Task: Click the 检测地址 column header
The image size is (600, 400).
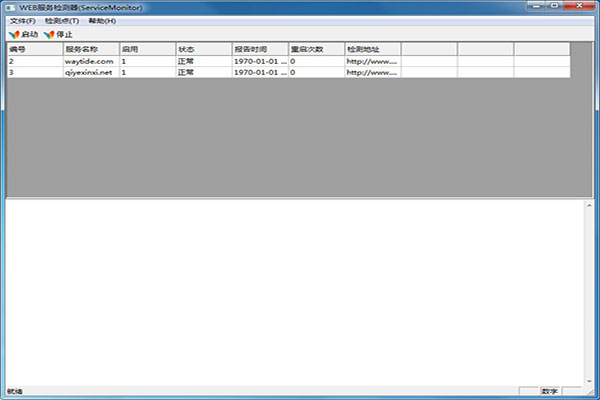Action: (x=372, y=49)
